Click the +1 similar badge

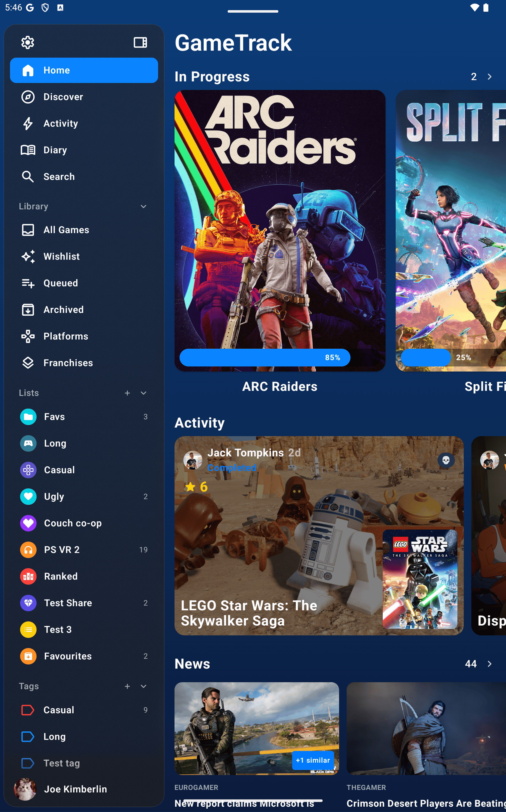[x=313, y=760]
